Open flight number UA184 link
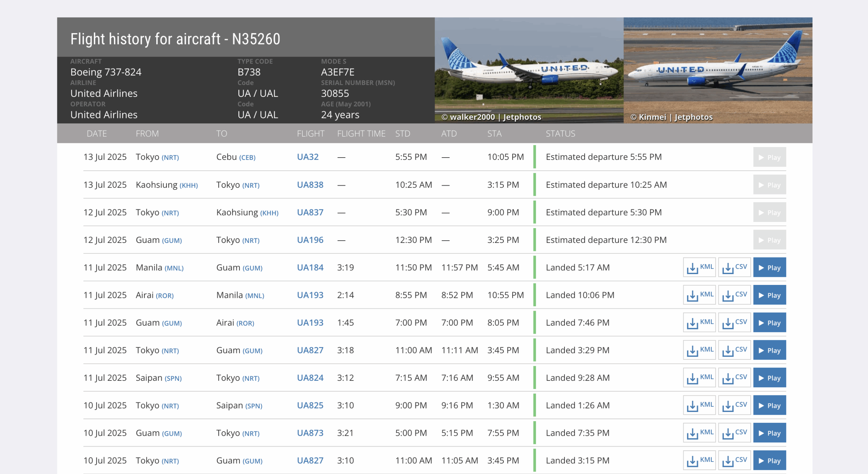This screenshot has width=868, height=474. point(310,267)
